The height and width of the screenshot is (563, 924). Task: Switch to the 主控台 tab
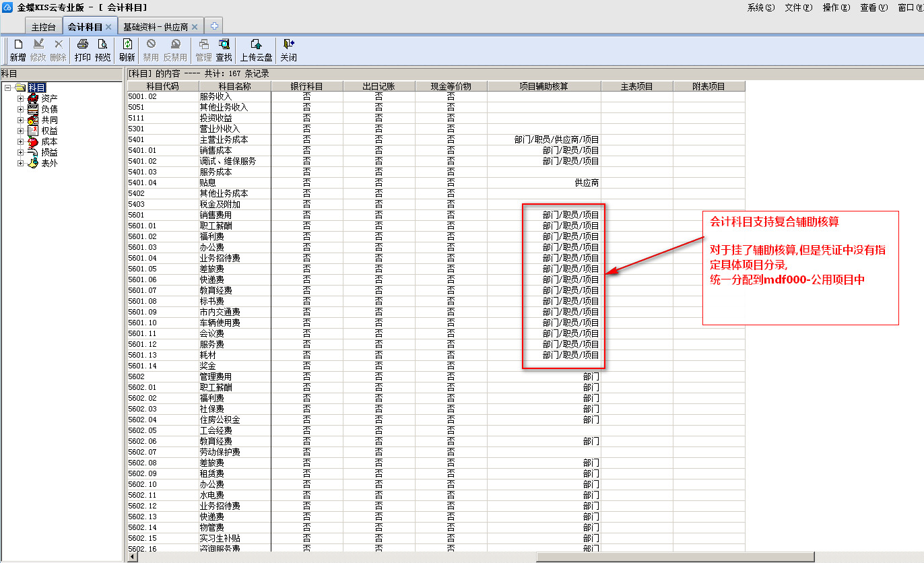point(44,27)
